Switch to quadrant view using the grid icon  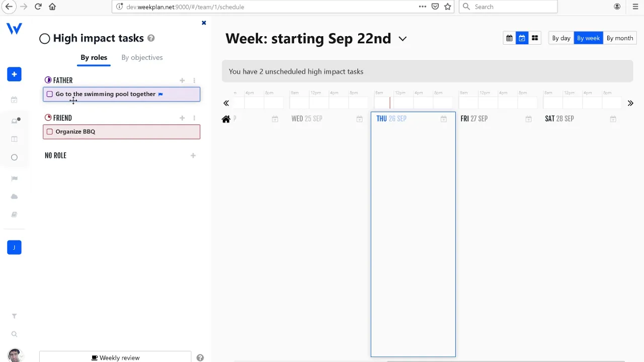point(534,38)
